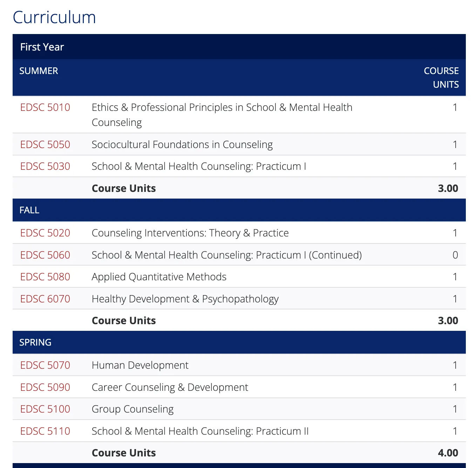Open EDSC 5030 Practicum I link
The height and width of the screenshot is (468, 476).
click(x=45, y=166)
